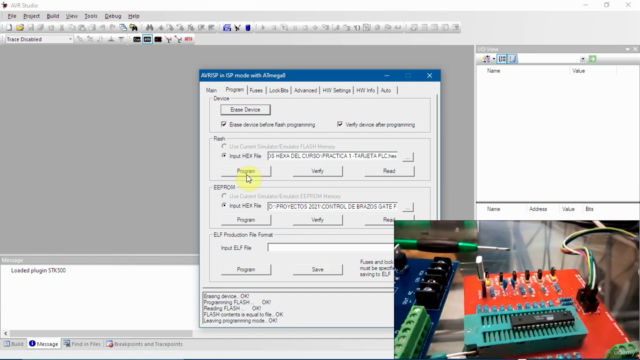Open the Build menu
This screenshot has height=360, width=640.
(x=53, y=16)
